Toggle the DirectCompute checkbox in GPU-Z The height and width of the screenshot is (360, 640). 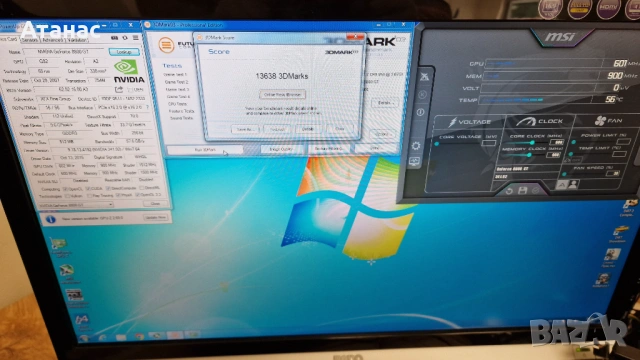[x=108, y=189]
